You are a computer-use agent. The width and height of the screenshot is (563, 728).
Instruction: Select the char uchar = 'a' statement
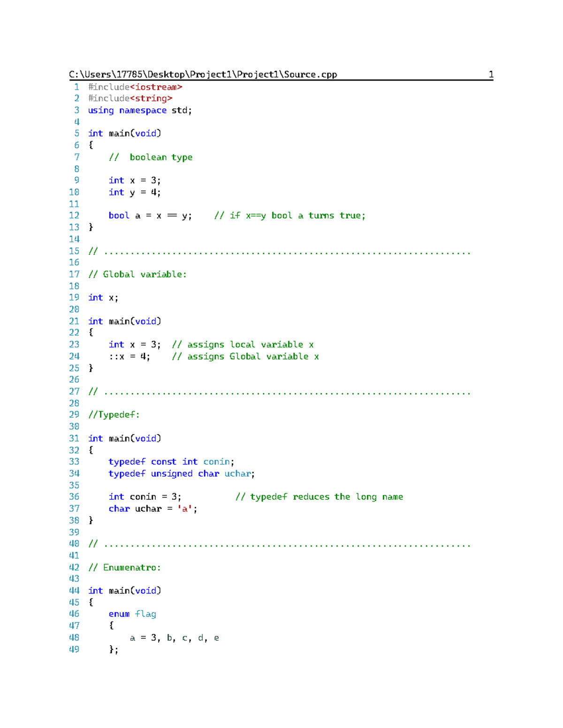[152, 508]
